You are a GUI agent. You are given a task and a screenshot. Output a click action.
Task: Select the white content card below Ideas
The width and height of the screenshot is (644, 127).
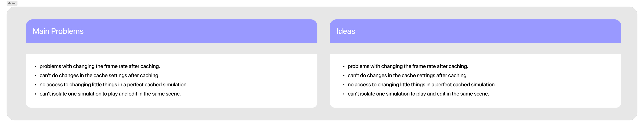click(x=475, y=81)
